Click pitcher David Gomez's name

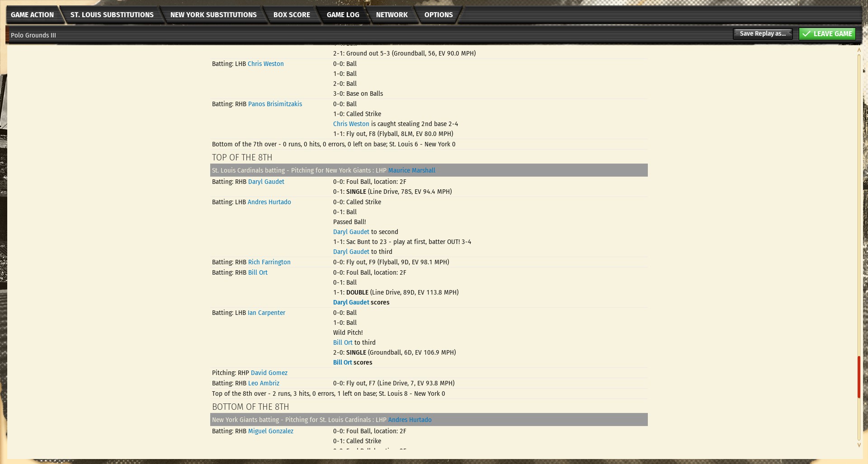[x=269, y=373]
